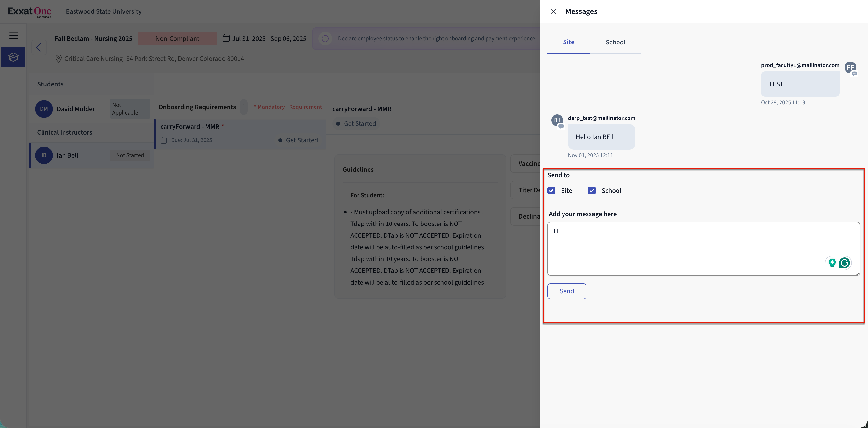Click the Grammarly icon in message box
The image size is (868, 428).
(x=844, y=263)
